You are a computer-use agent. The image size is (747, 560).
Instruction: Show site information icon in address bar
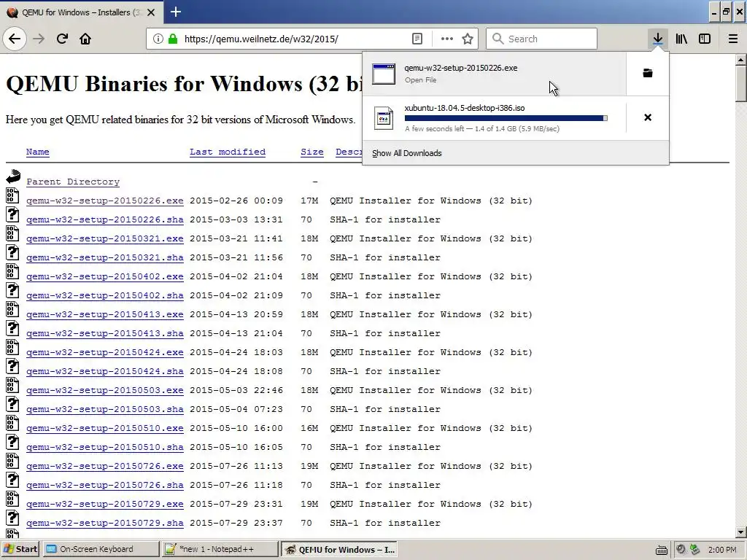point(158,39)
